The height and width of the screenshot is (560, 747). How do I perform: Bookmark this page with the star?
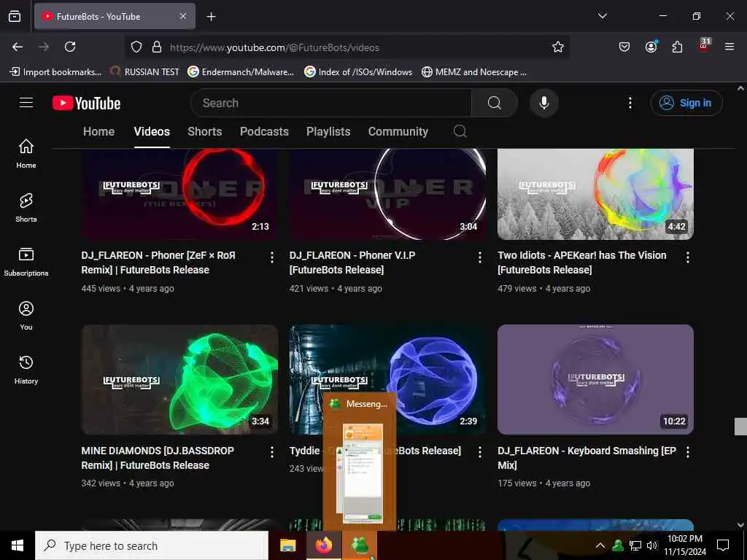pyautogui.click(x=558, y=47)
